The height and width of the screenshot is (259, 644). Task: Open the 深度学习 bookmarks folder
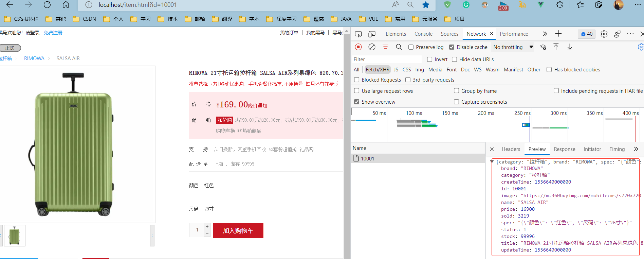tap(281, 19)
